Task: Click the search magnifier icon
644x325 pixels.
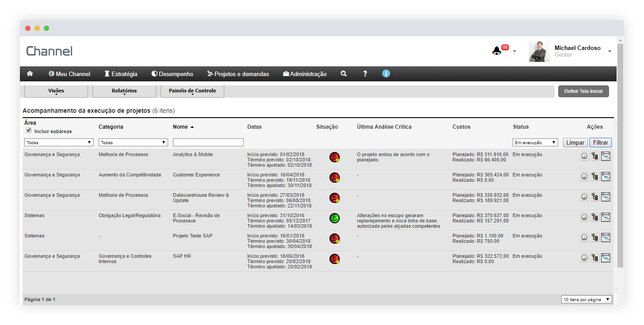Action: pyautogui.click(x=344, y=74)
